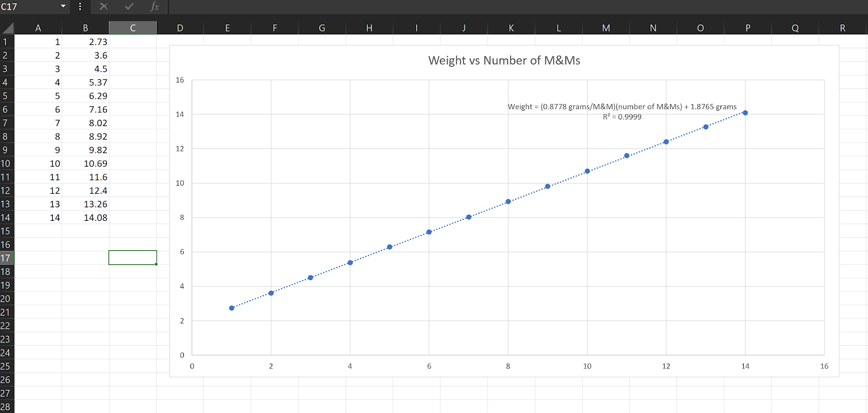
Task: Select column A header
Action: click(x=38, y=28)
